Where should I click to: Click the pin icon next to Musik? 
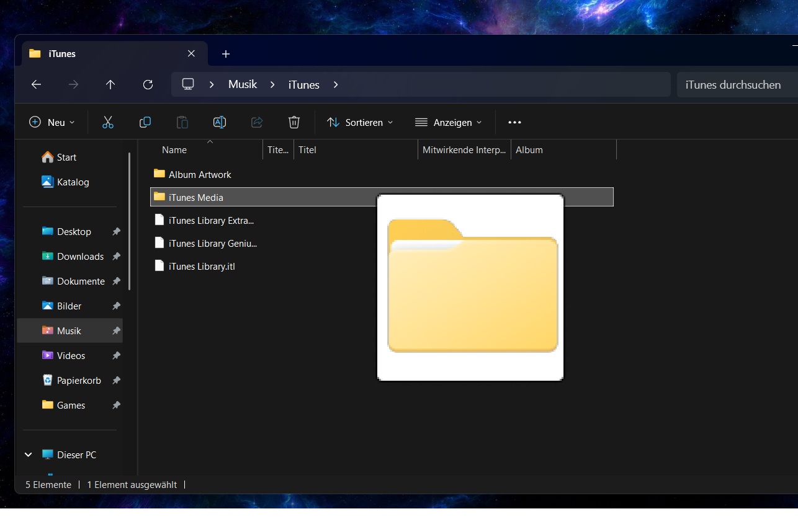116,331
